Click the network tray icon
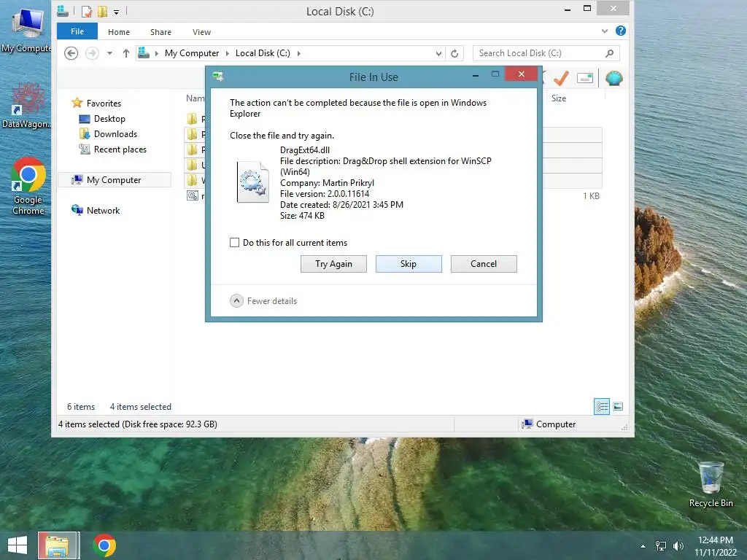 (x=661, y=546)
